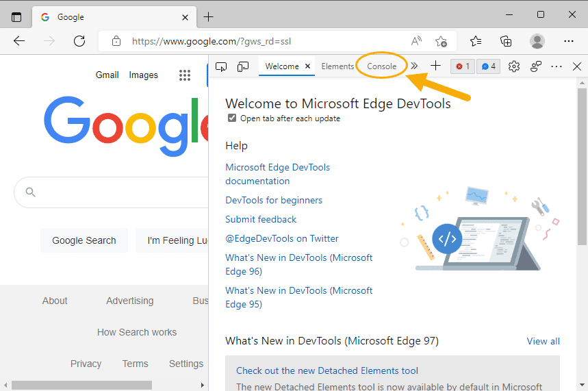Open the Terms footer link

[135, 364]
